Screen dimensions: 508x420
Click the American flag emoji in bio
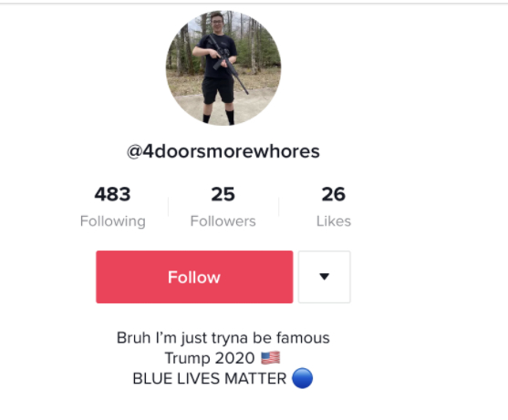271,358
